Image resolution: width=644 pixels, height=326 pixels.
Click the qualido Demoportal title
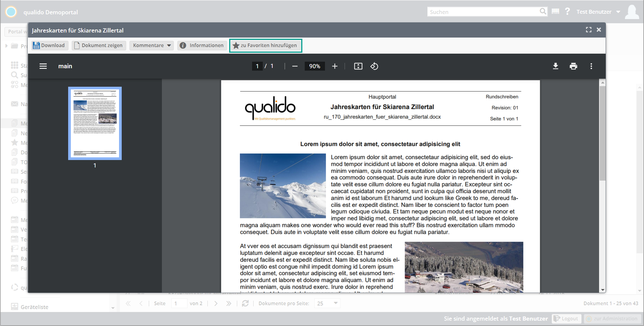pyautogui.click(x=51, y=12)
